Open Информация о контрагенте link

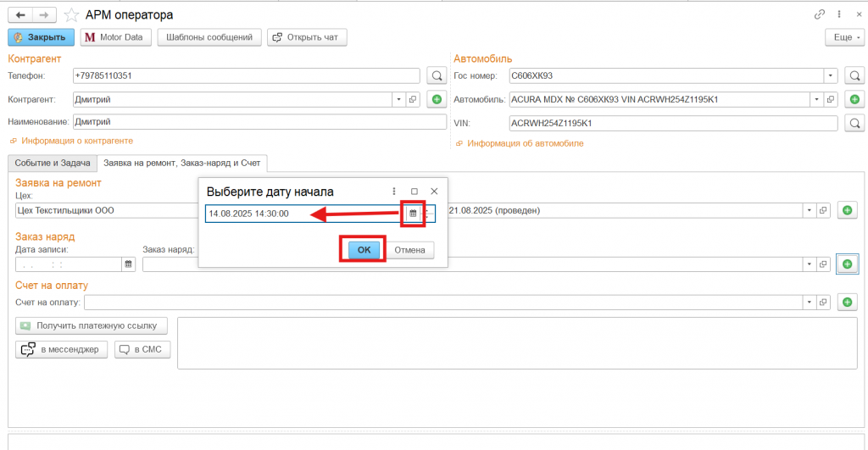click(76, 141)
